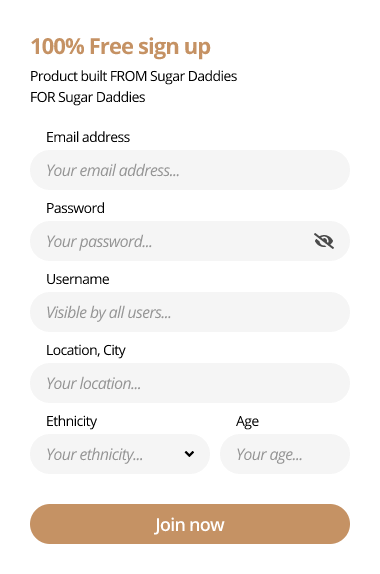Open the Your ethnicity dropdown
The width and height of the screenshot is (380, 574).
pyautogui.click(x=120, y=454)
